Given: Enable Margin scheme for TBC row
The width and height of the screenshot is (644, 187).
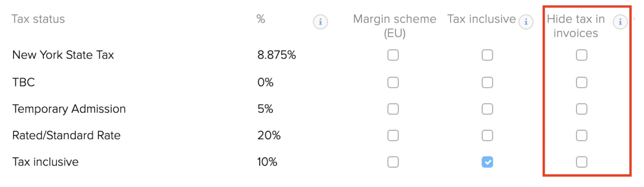Looking at the screenshot, I should [393, 83].
